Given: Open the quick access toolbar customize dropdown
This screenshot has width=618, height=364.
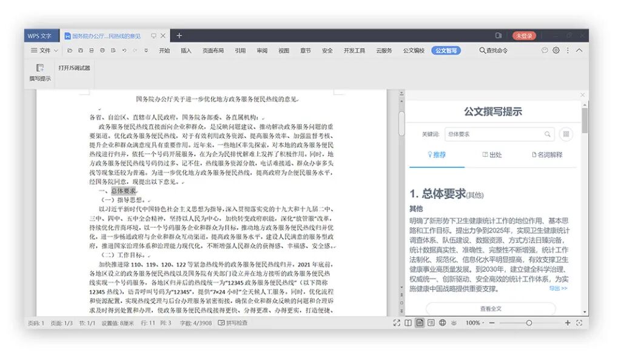Looking at the screenshot, I should (x=146, y=50).
